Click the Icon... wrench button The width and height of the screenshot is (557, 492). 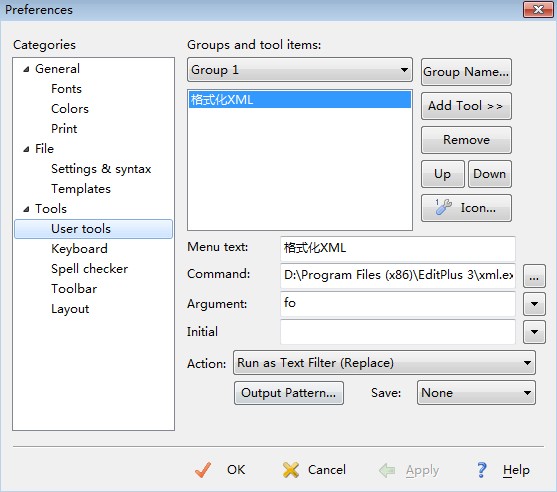point(466,208)
